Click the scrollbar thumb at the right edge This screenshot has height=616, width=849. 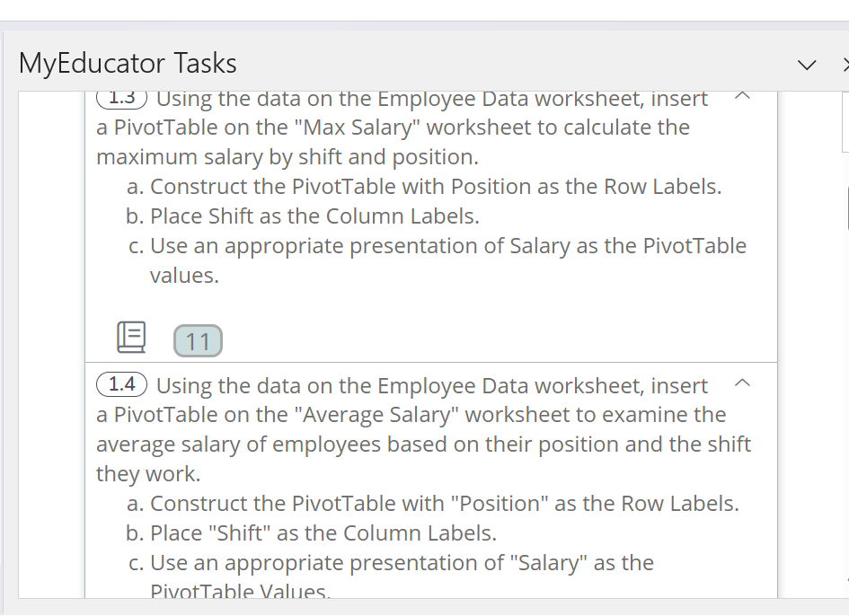click(846, 208)
